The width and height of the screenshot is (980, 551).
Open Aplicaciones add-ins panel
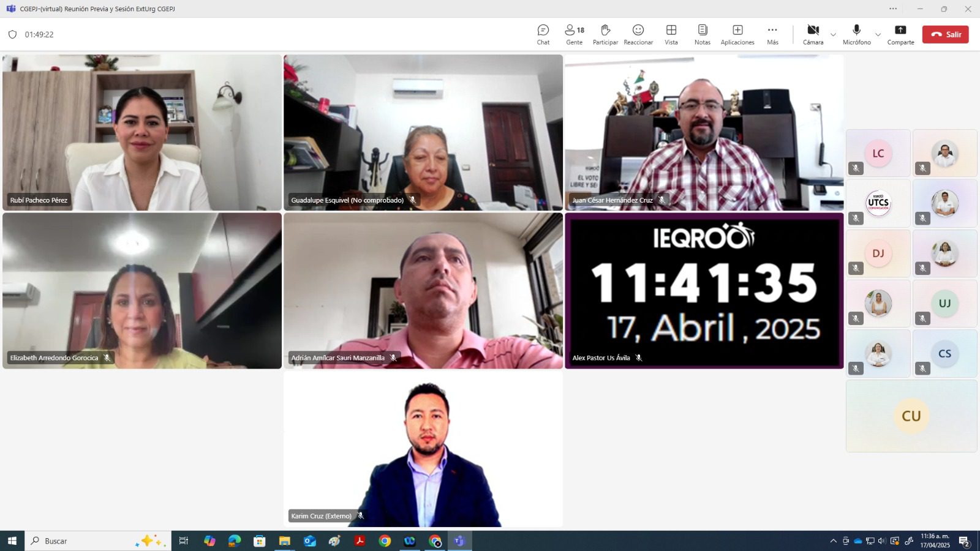737,35
